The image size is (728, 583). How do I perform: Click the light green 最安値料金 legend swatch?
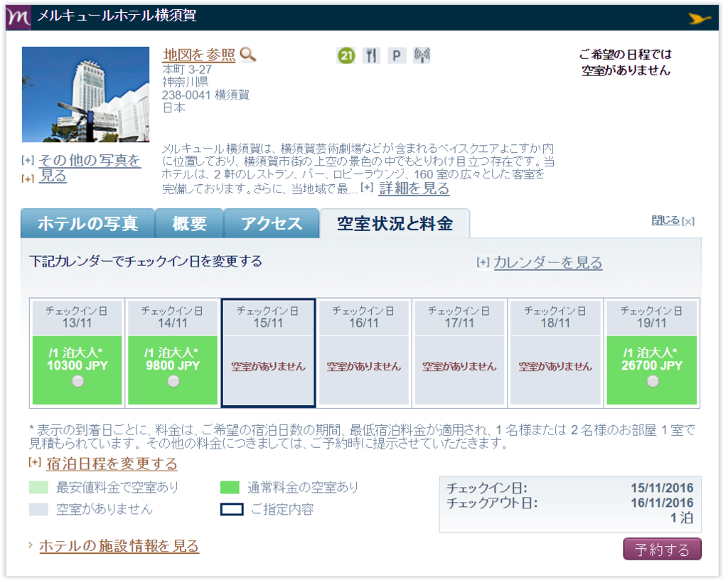pos(38,488)
